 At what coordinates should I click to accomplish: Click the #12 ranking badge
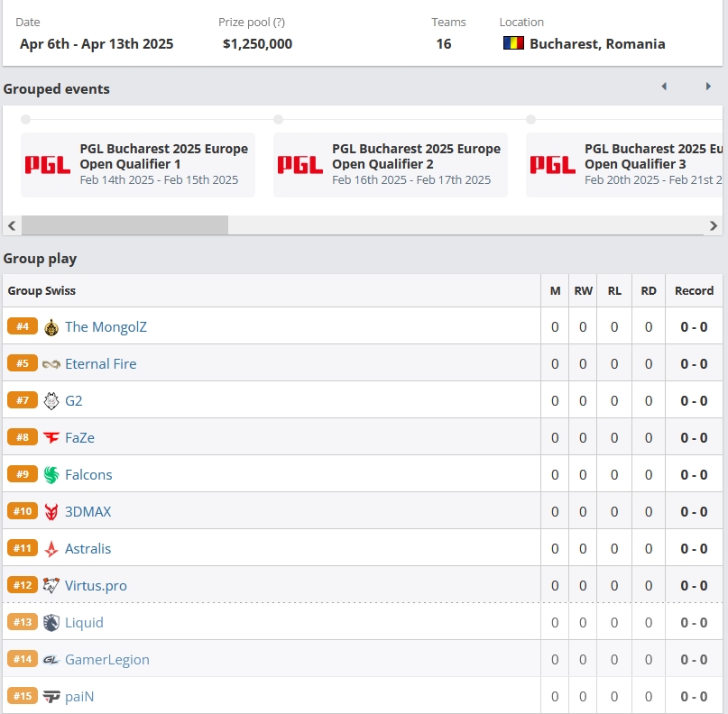click(x=23, y=585)
